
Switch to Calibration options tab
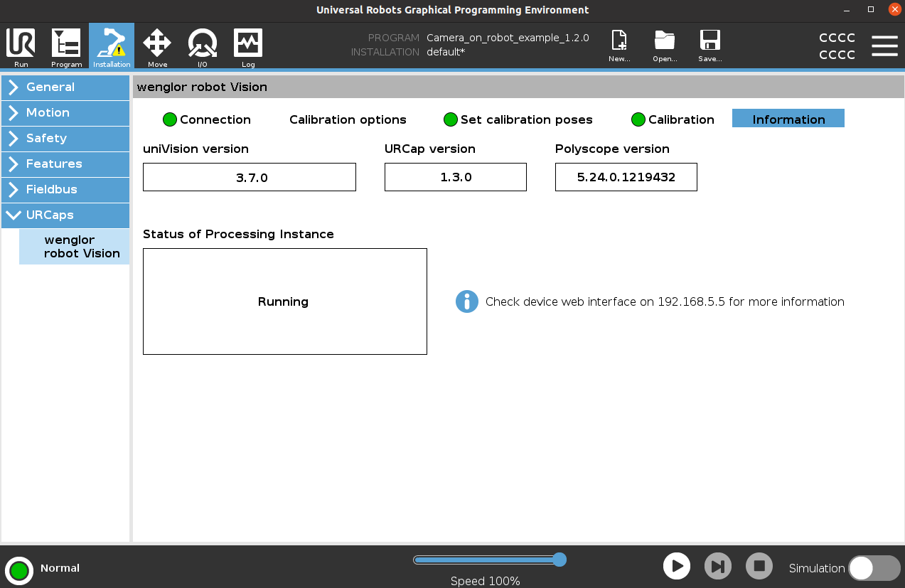click(348, 119)
